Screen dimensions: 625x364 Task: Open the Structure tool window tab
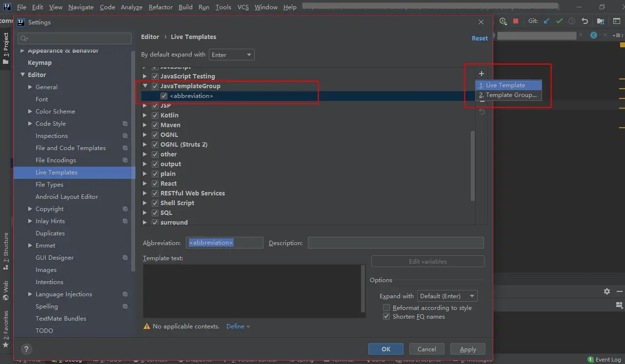tap(6, 251)
